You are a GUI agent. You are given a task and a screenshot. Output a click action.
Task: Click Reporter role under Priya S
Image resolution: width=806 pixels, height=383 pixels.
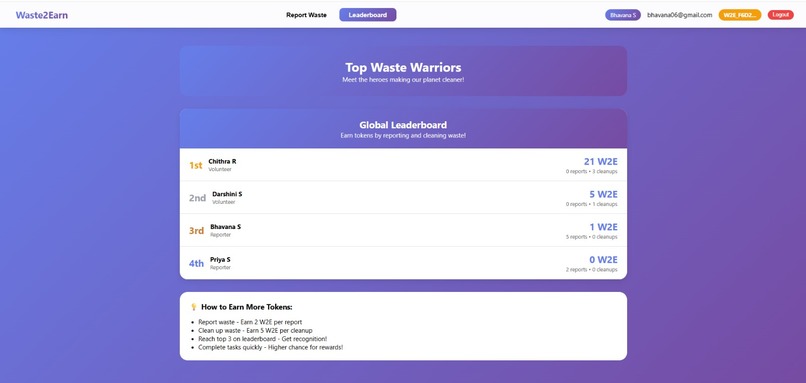(x=221, y=268)
